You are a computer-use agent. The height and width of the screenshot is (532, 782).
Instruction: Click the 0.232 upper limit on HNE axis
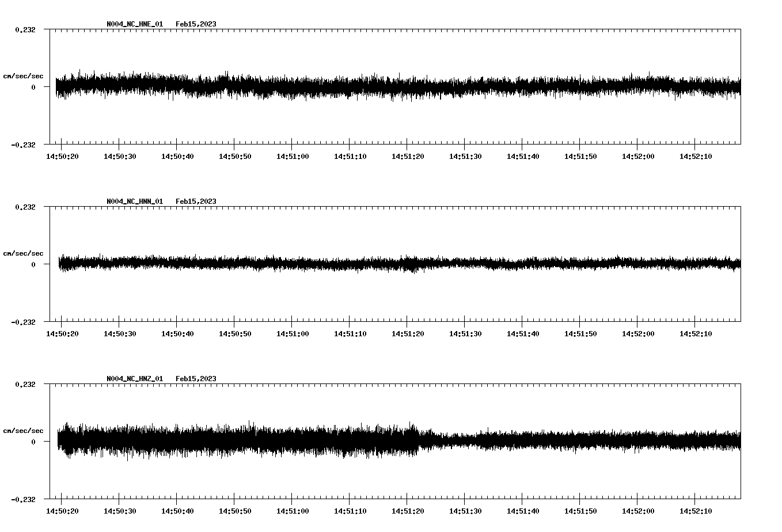[25, 30]
